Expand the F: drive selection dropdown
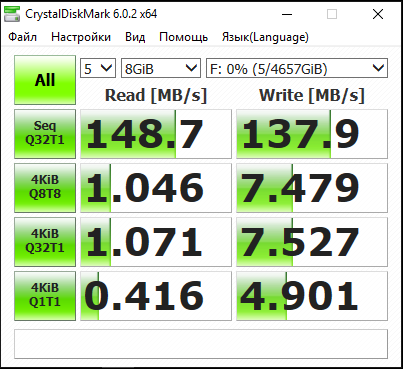This screenshot has height=369, width=403. point(297,68)
